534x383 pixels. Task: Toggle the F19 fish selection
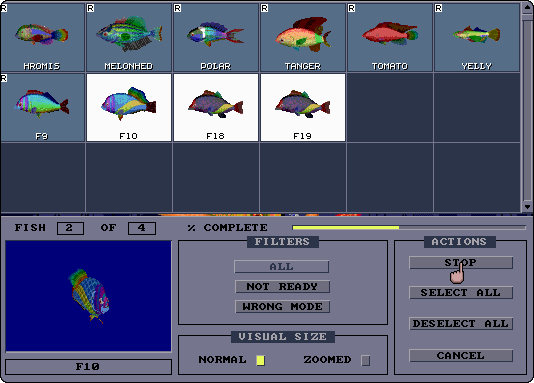pyautogui.click(x=303, y=107)
